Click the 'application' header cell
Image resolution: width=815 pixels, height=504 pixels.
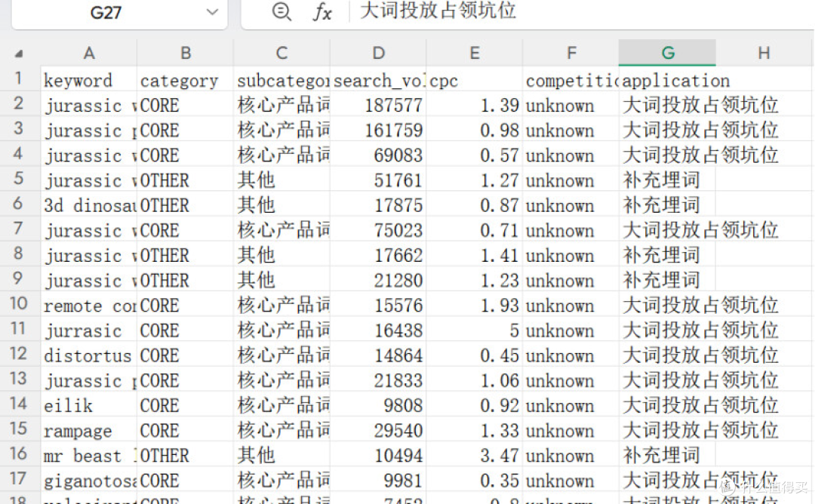pyautogui.click(x=667, y=79)
